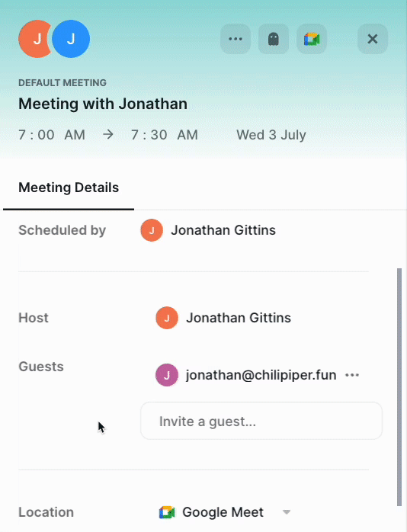The image size is (407, 532).
Task: Edit the 7:00 AM start time
Action: [52, 135]
